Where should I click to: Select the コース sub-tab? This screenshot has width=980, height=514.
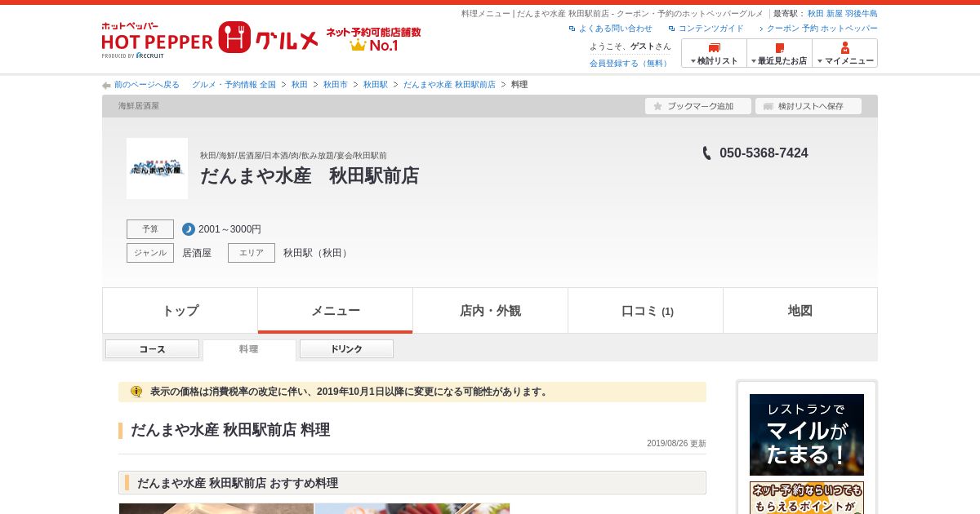pos(152,349)
